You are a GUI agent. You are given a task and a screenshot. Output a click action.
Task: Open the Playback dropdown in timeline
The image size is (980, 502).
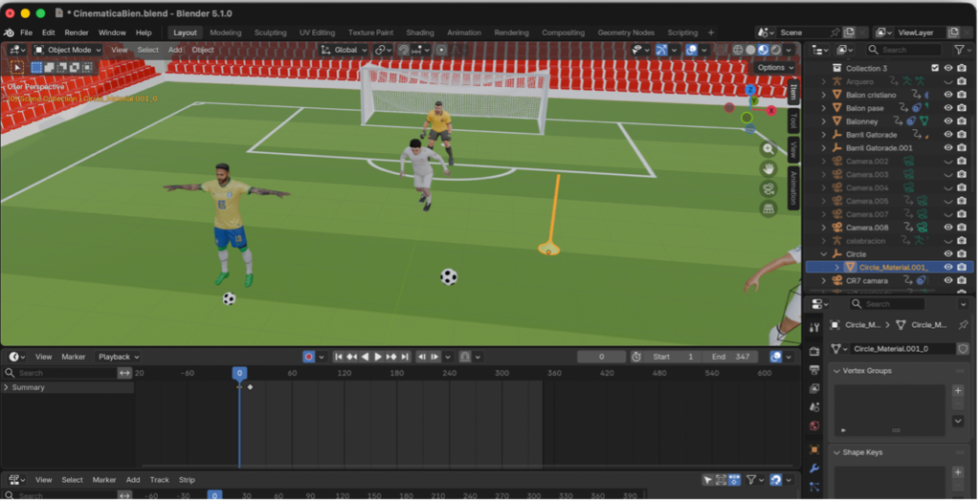tap(118, 358)
